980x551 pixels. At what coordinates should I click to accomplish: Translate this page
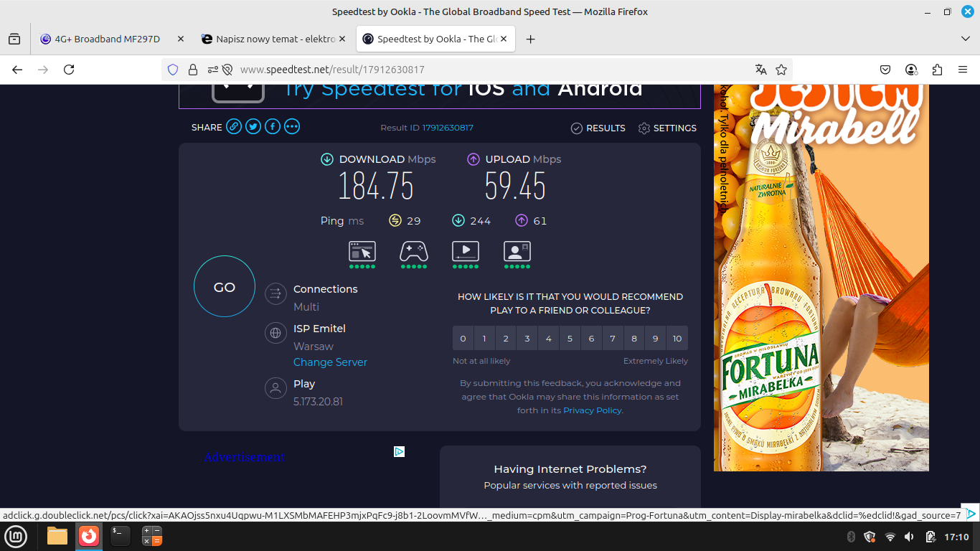point(761,70)
